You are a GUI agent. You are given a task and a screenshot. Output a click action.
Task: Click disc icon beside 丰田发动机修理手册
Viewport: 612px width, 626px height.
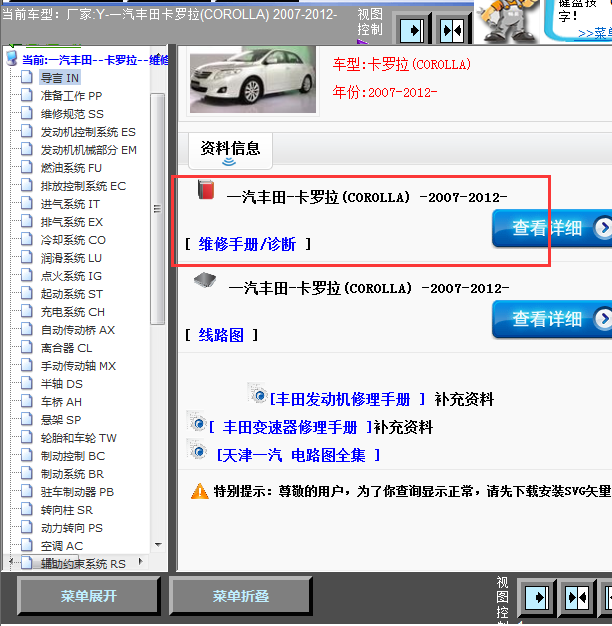[257, 393]
